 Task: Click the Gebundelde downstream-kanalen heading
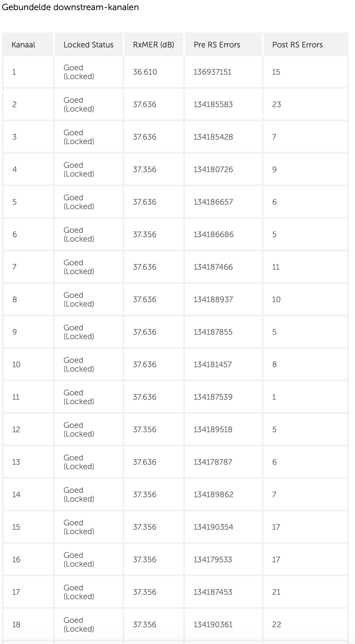click(x=71, y=7)
